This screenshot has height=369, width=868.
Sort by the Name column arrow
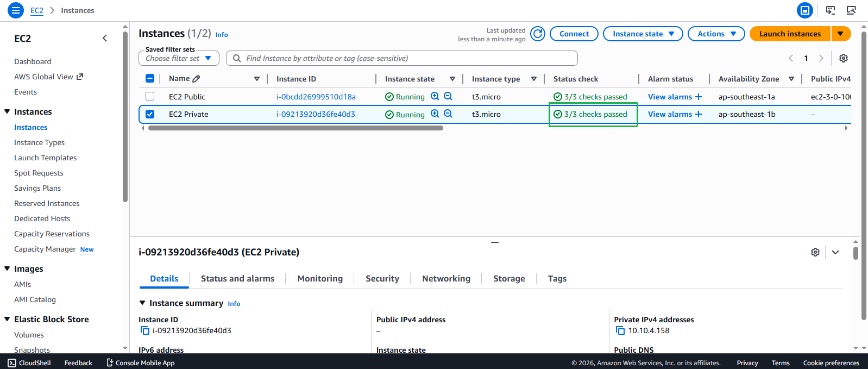[x=257, y=79]
